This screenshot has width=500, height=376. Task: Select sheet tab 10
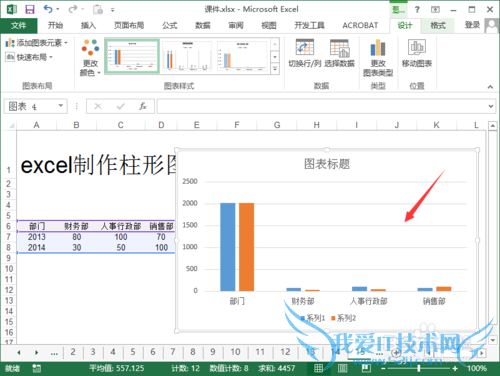[235, 352]
